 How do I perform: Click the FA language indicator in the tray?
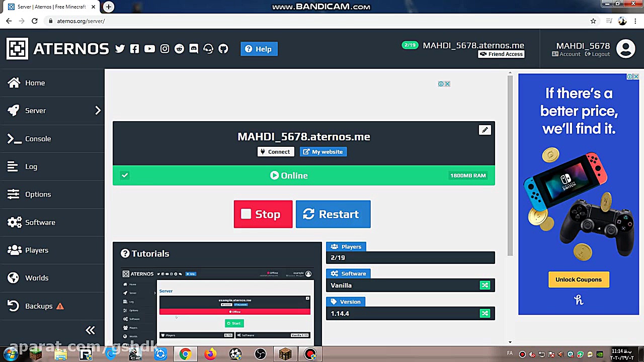510,354
